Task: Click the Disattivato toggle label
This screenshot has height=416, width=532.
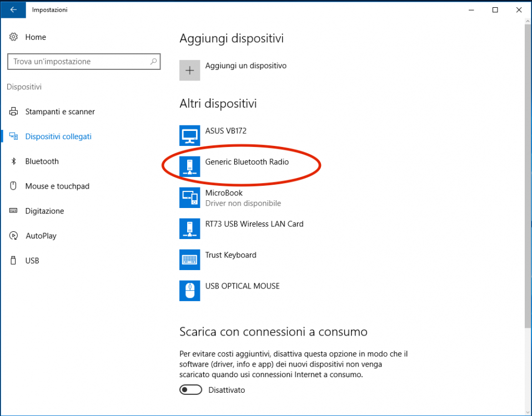Action: 227,390
